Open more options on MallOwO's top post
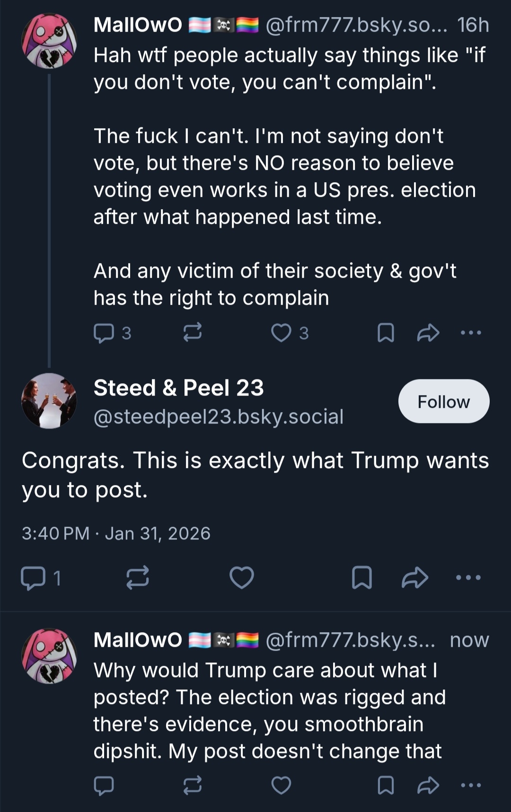This screenshot has width=511, height=812. (x=471, y=333)
